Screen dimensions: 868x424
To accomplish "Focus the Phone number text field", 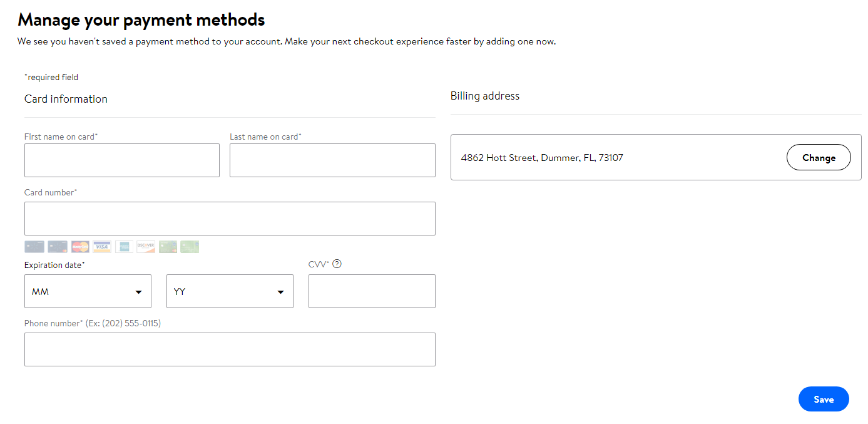I will [230, 349].
